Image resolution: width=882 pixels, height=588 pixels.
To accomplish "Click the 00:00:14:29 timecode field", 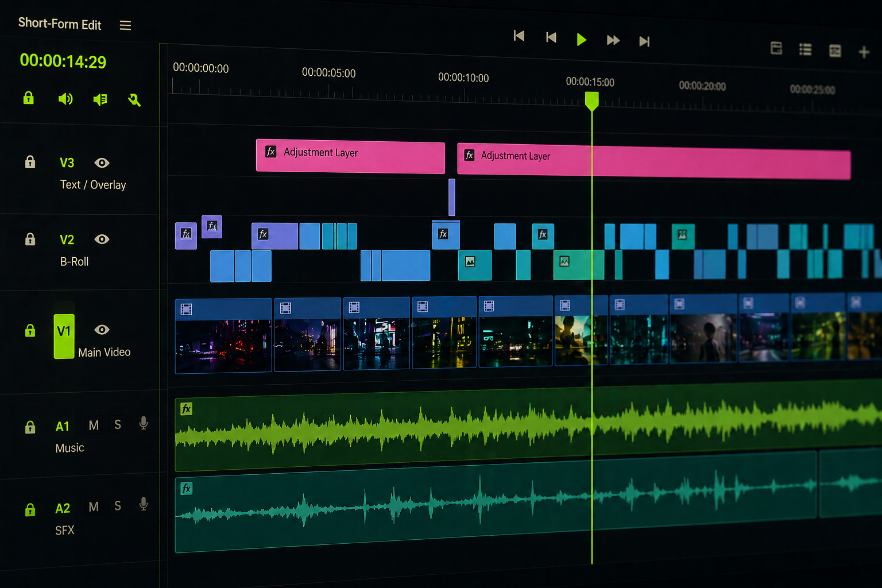I will [63, 61].
